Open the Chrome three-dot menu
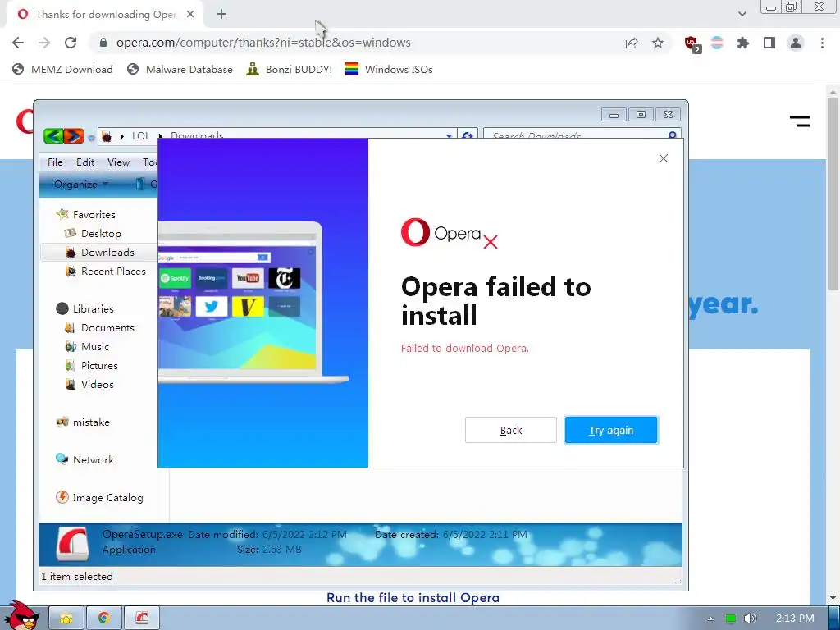 822,43
